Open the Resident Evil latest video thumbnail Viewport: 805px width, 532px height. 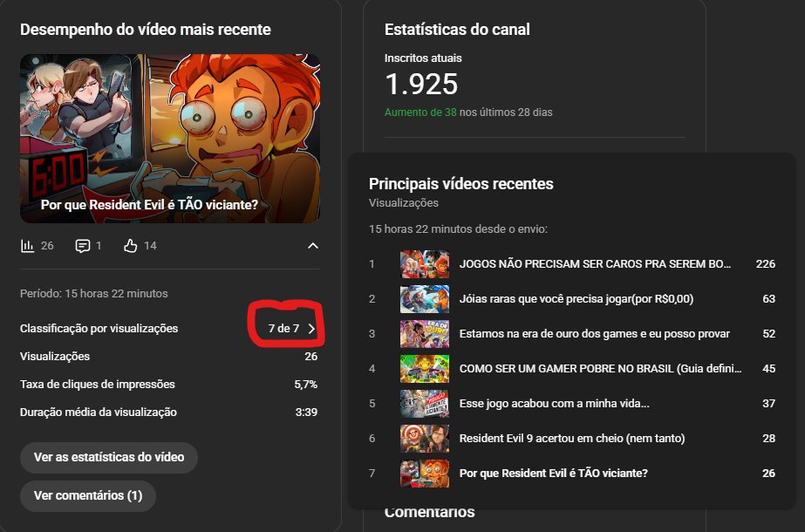[170, 139]
